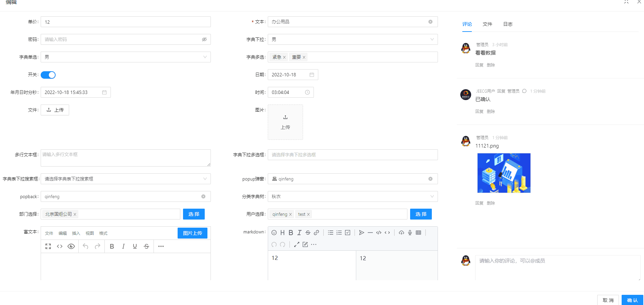Open the rich text 文件 menu
This screenshot has width=644, height=305.
point(49,233)
